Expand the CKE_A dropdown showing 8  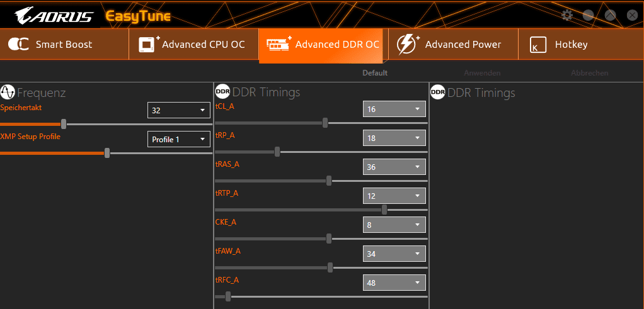click(394, 225)
